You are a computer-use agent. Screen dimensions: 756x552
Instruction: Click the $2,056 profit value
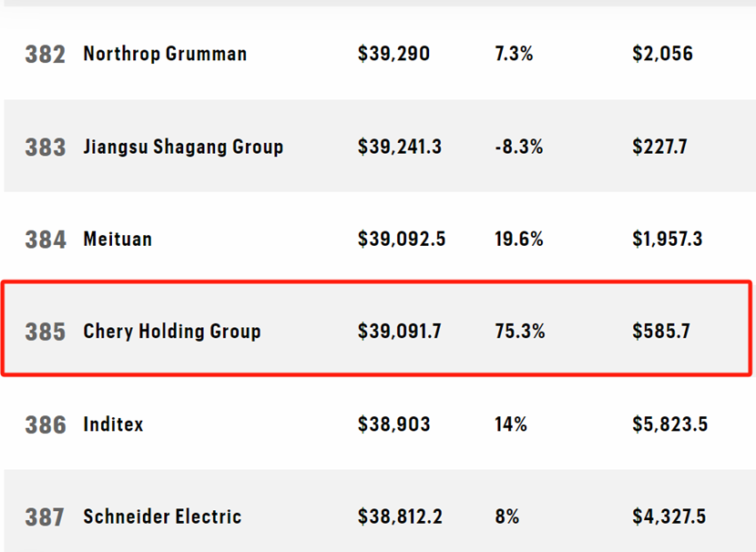click(x=662, y=54)
